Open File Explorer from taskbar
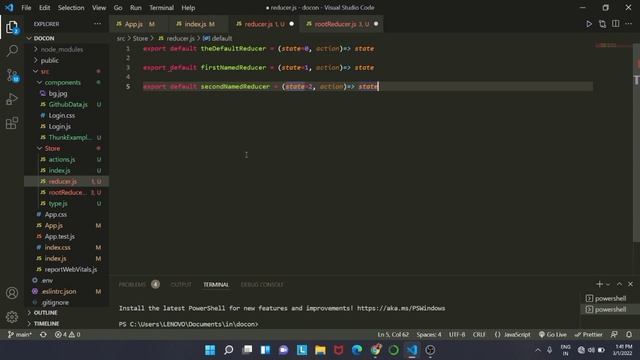Image resolution: width=640 pixels, height=360 pixels. point(320,350)
